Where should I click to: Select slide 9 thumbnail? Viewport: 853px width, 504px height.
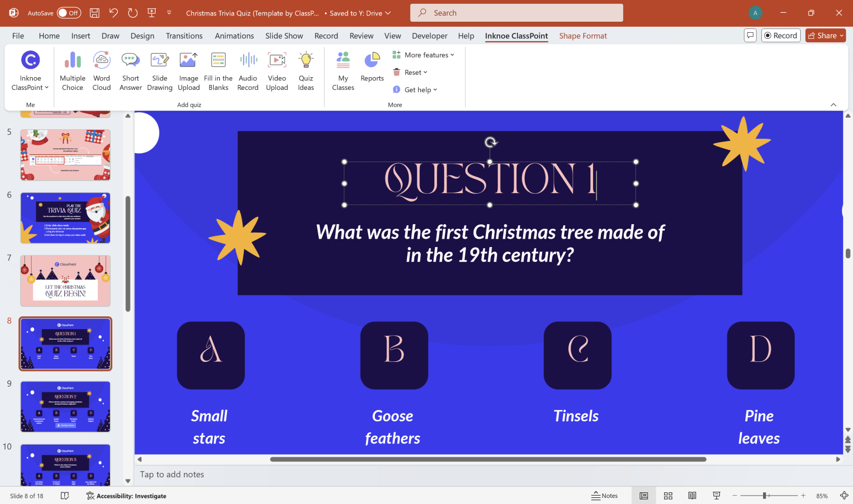(x=65, y=406)
